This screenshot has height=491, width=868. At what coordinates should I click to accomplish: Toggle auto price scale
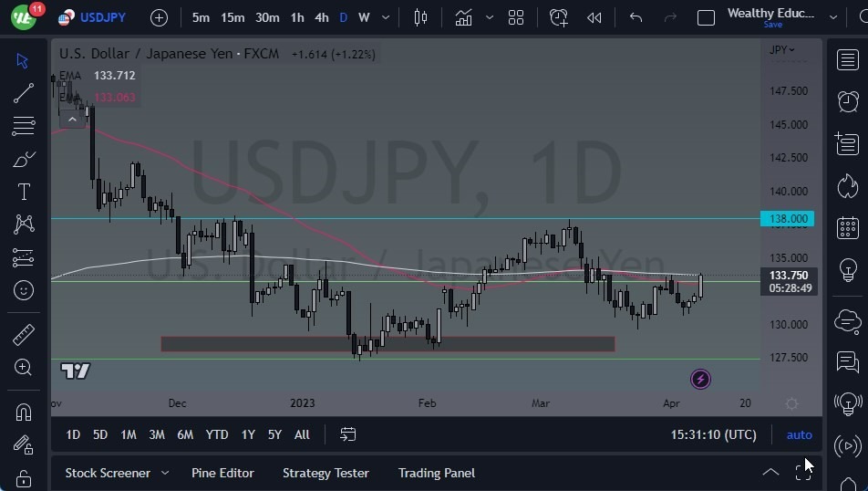[800, 435]
